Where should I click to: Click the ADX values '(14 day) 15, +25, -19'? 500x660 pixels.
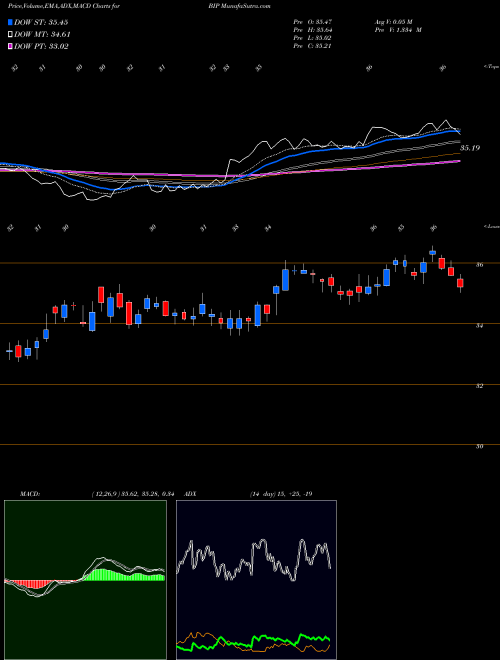(281, 494)
